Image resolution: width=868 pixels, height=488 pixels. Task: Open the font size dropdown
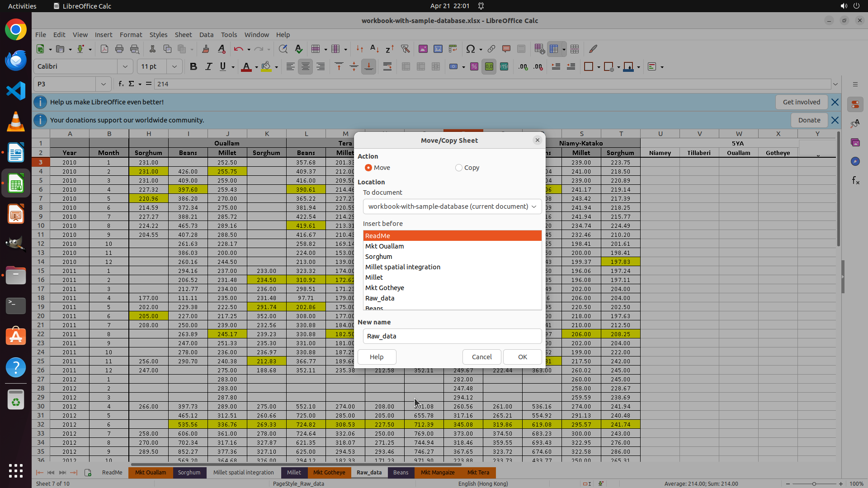(x=175, y=67)
